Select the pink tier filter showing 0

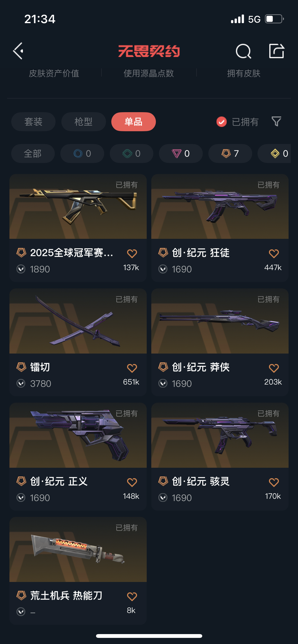[x=181, y=153]
